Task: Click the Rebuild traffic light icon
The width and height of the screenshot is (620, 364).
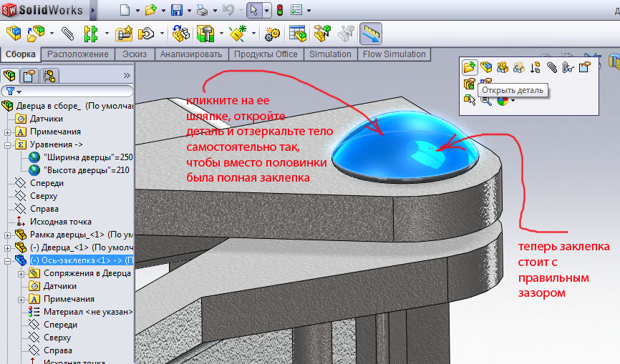Action: tap(278, 11)
